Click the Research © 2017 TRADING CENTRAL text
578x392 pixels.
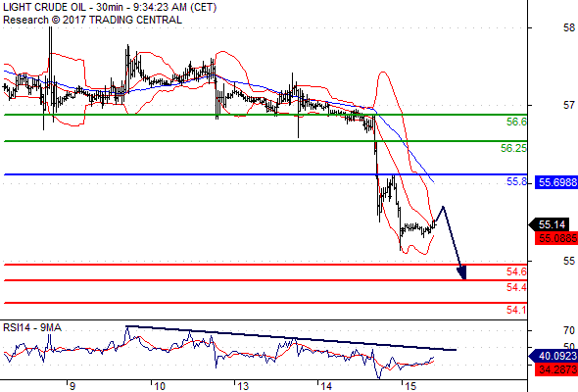(92, 20)
